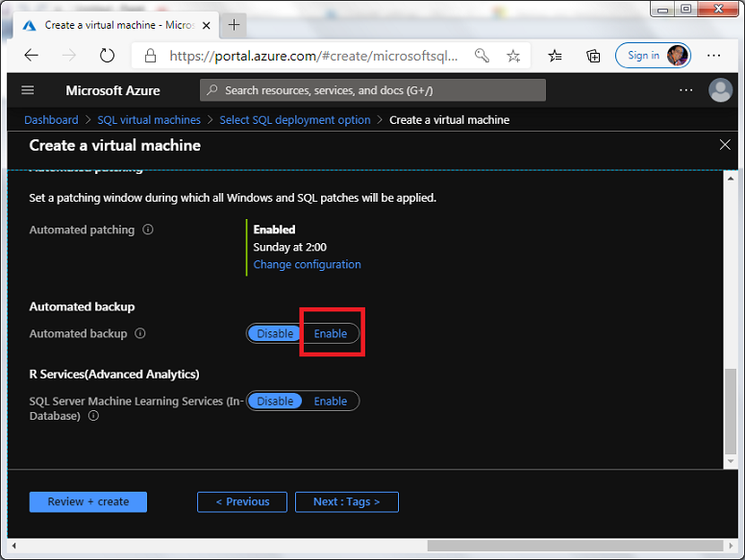Show Machine Learning Services info icon
Screen dimensions: 745x560
pos(94,416)
